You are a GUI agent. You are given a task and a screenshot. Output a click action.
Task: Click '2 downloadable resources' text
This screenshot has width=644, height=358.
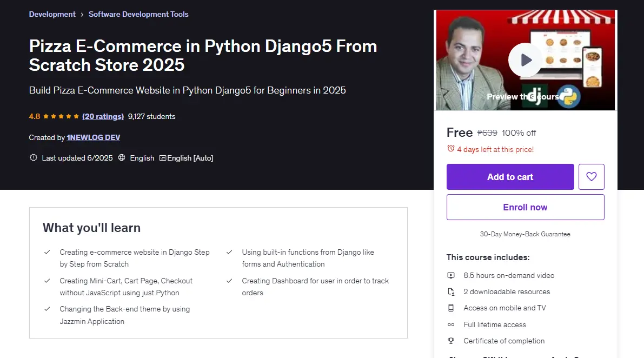tap(507, 292)
